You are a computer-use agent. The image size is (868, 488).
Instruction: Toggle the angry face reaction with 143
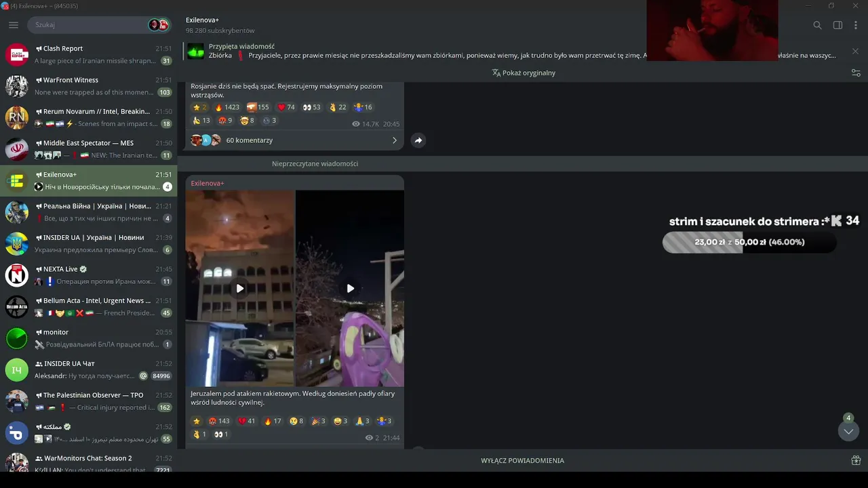pyautogui.click(x=220, y=421)
